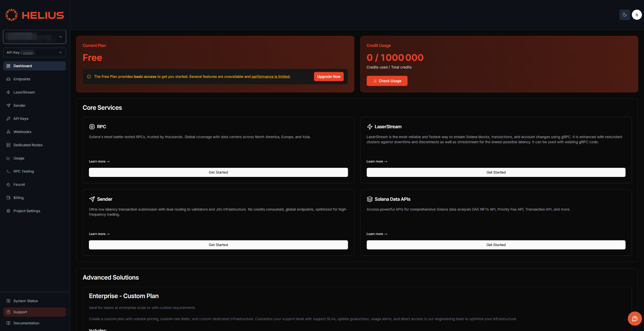Toggle dark mode with the moon icon
The height and width of the screenshot is (331, 644).
tap(624, 14)
